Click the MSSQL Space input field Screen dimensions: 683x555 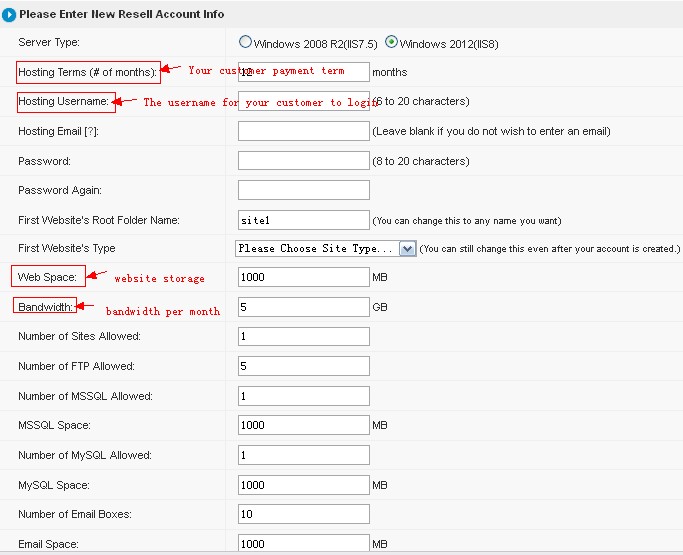(x=303, y=425)
